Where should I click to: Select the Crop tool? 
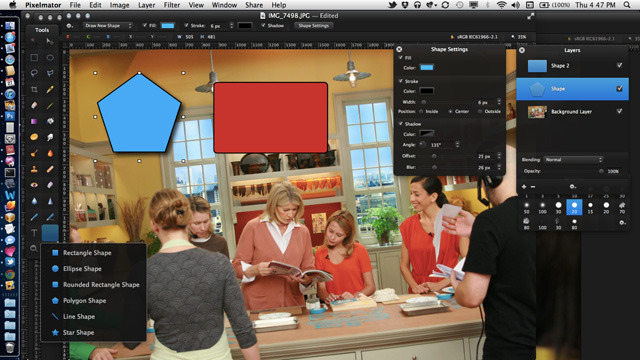click(34, 89)
